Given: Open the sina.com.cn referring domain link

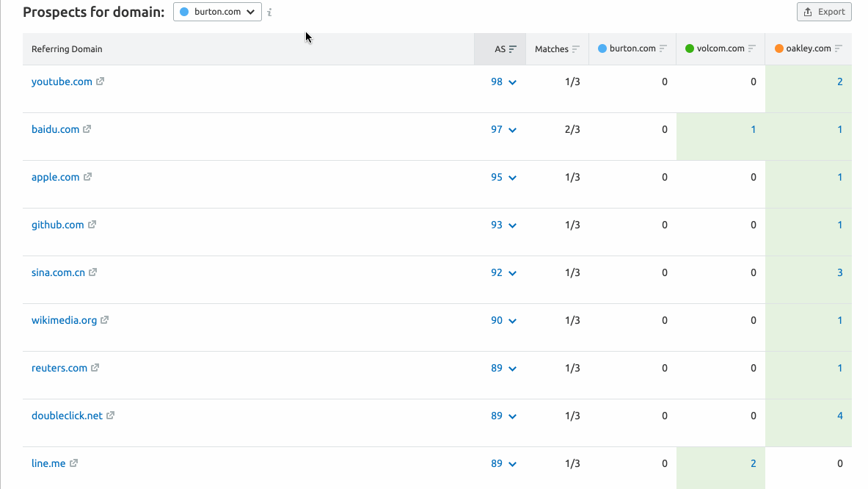Looking at the screenshot, I should click(x=58, y=272).
